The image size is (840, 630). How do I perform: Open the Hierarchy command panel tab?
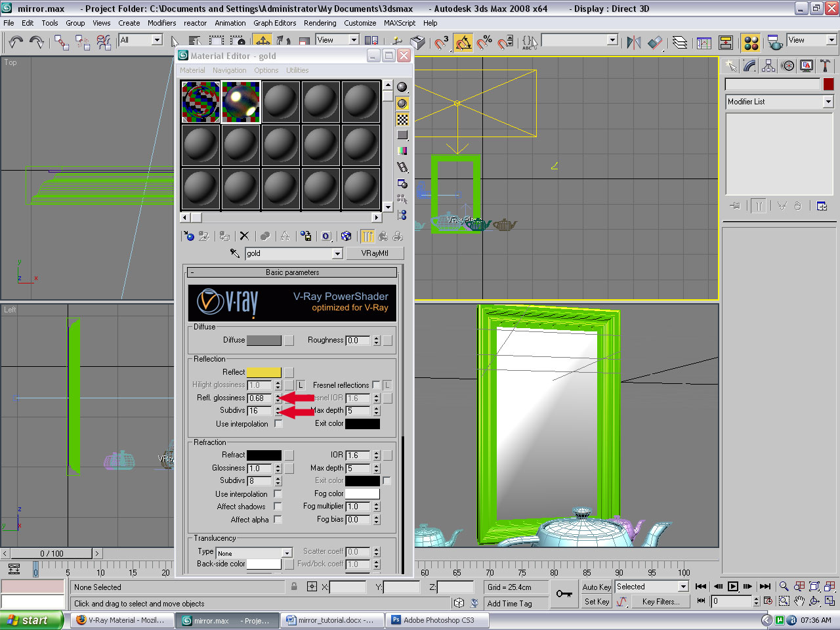pos(768,66)
